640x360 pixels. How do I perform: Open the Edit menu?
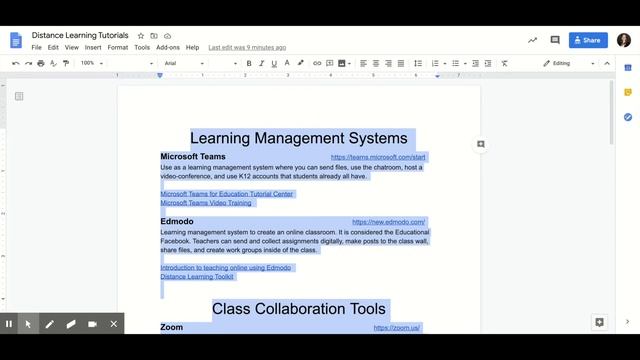pos(53,47)
